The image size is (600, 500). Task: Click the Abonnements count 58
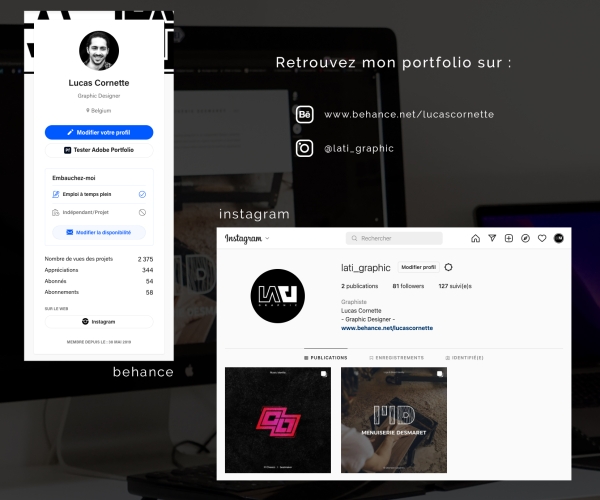[149, 292]
